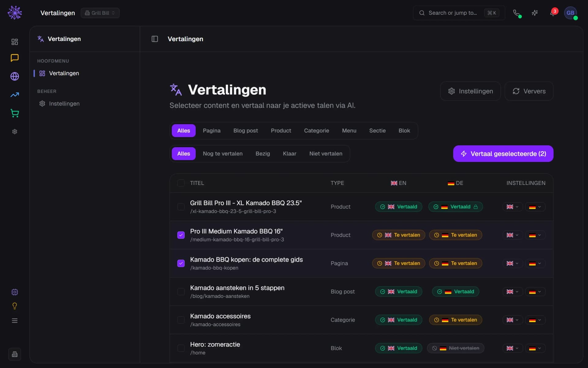Click the DE Niet vertalen badge for Hero: zomeractie
The width and height of the screenshot is (588, 368).
click(455, 348)
